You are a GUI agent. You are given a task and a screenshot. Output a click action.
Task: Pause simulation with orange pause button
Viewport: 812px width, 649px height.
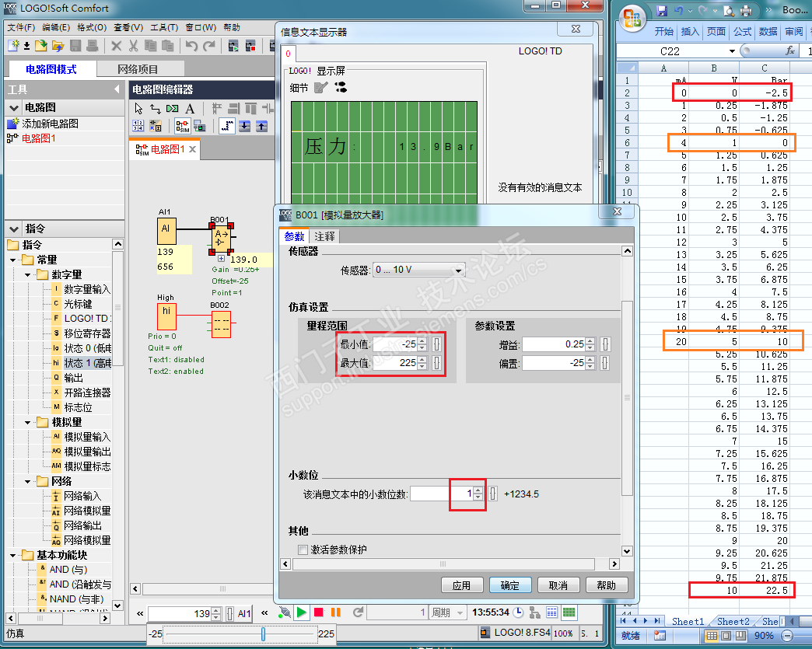pos(335,612)
